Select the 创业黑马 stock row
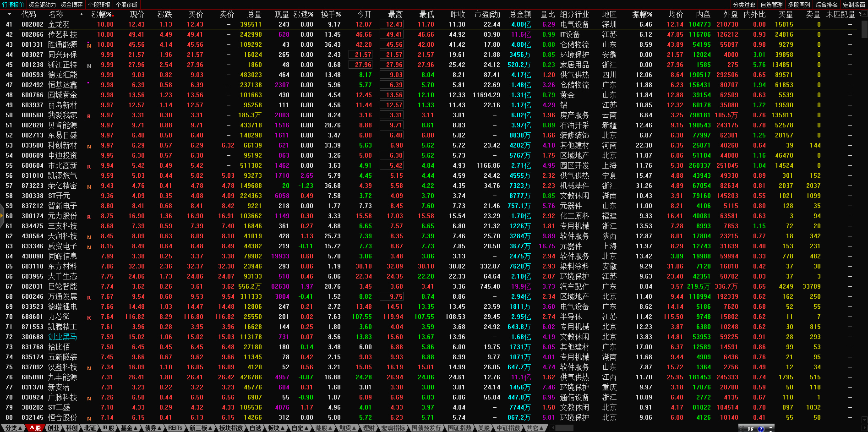Image resolution: width=868 pixels, height=432 pixels. click(x=62, y=337)
